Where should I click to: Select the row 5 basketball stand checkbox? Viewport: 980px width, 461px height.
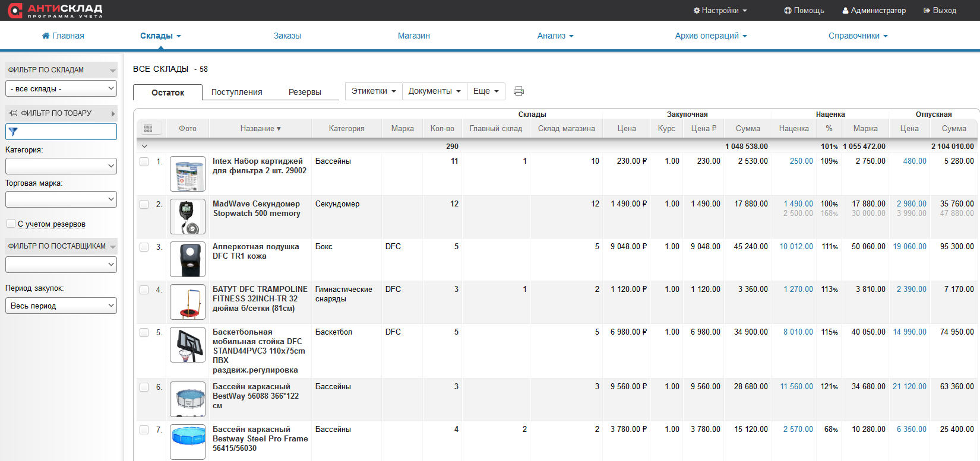[x=144, y=332]
